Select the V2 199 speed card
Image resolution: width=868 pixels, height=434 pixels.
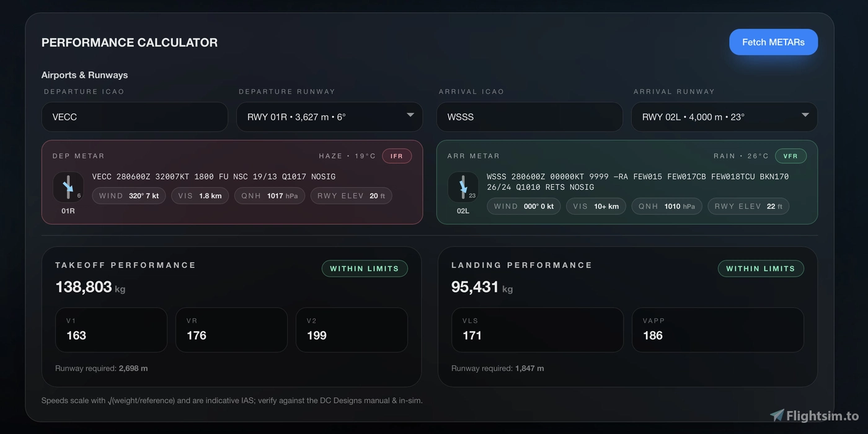tap(352, 330)
